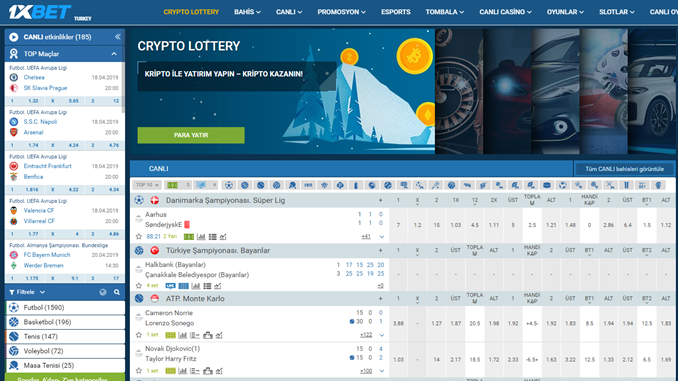Open the TOP 10 dropdown
678x381 pixels.
147,185
